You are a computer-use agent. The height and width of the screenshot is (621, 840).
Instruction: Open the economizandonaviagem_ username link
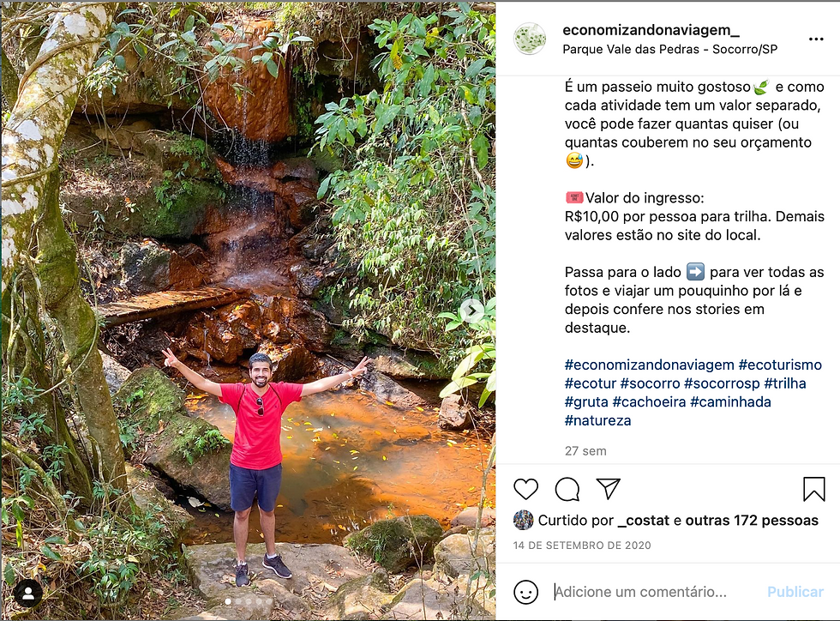(651, 30)
